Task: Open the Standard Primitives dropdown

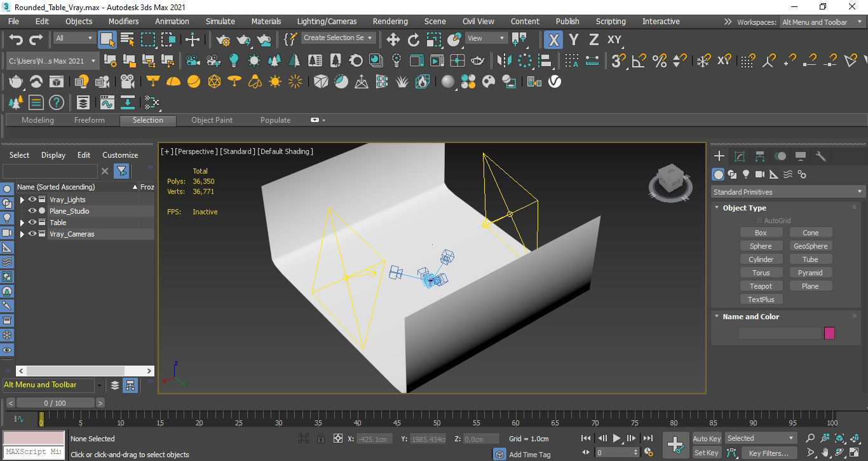Action: pos(788,192)
